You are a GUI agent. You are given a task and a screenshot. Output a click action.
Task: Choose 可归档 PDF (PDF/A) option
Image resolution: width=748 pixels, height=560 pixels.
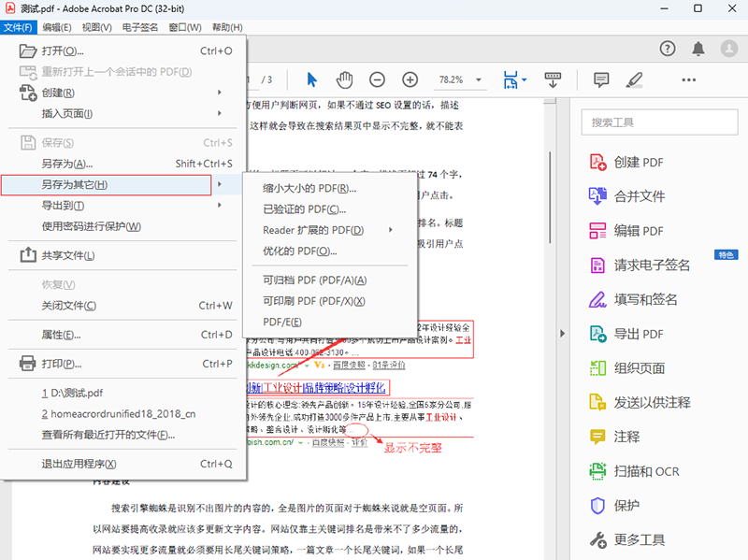[x=330, y=280]
